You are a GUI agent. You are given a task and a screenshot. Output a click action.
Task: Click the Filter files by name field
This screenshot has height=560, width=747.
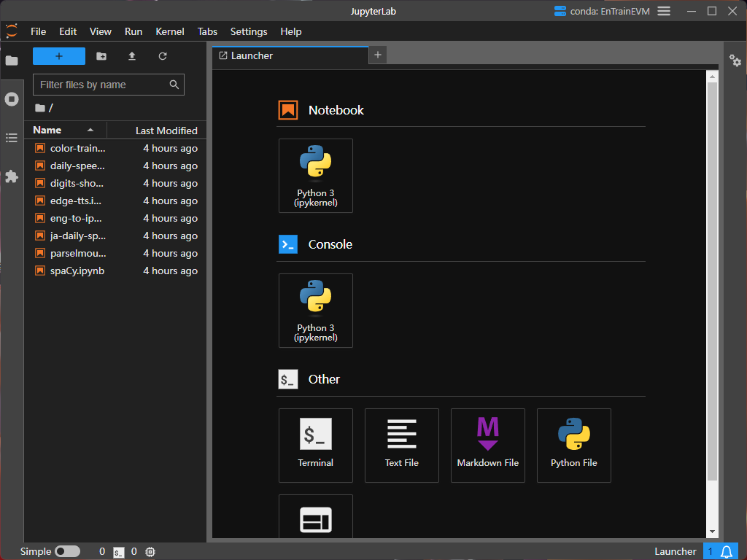coord(102,85)
